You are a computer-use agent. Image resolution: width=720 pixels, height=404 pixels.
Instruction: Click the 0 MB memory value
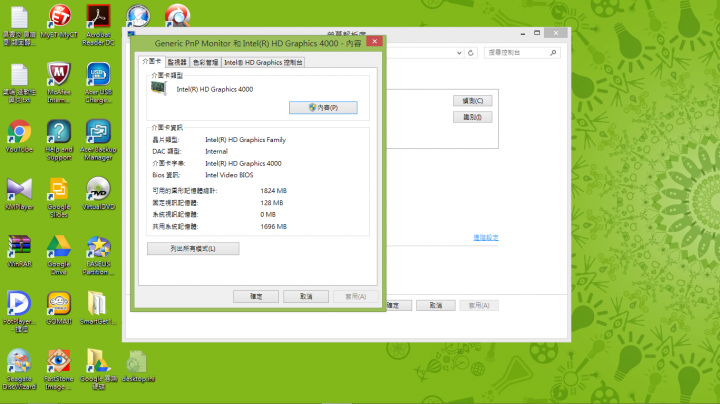(268, 214)
